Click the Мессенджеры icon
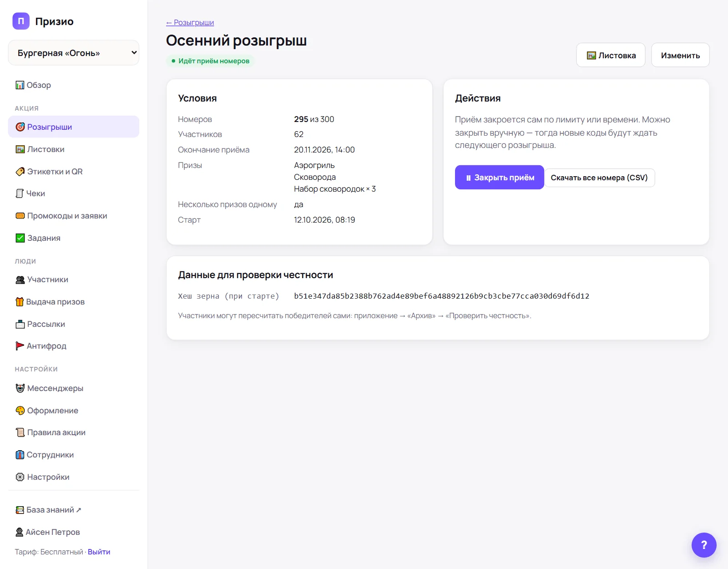 click(x=20, y=388)
